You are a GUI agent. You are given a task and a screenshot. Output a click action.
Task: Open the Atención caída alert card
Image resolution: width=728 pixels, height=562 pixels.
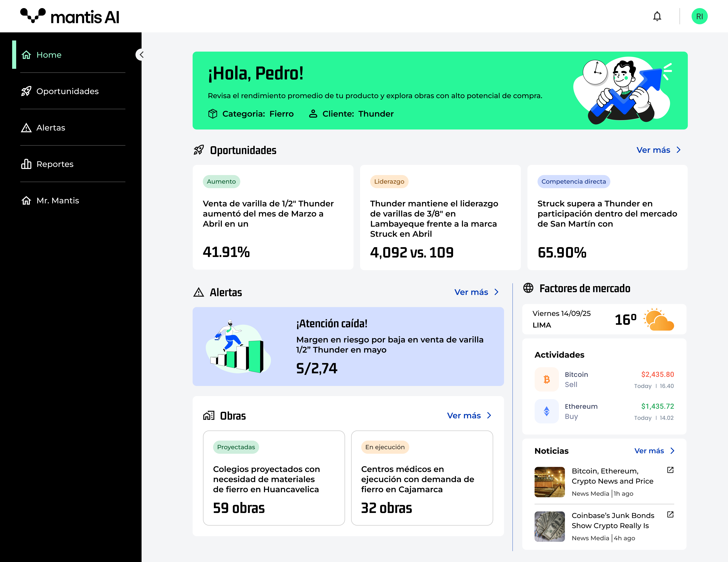(x=348, y=347)
